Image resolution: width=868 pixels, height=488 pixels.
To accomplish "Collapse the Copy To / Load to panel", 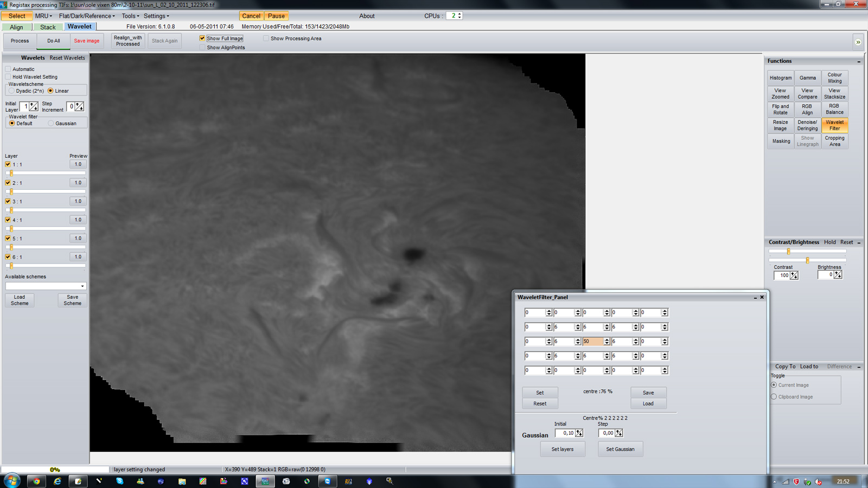I will (859, 367).
